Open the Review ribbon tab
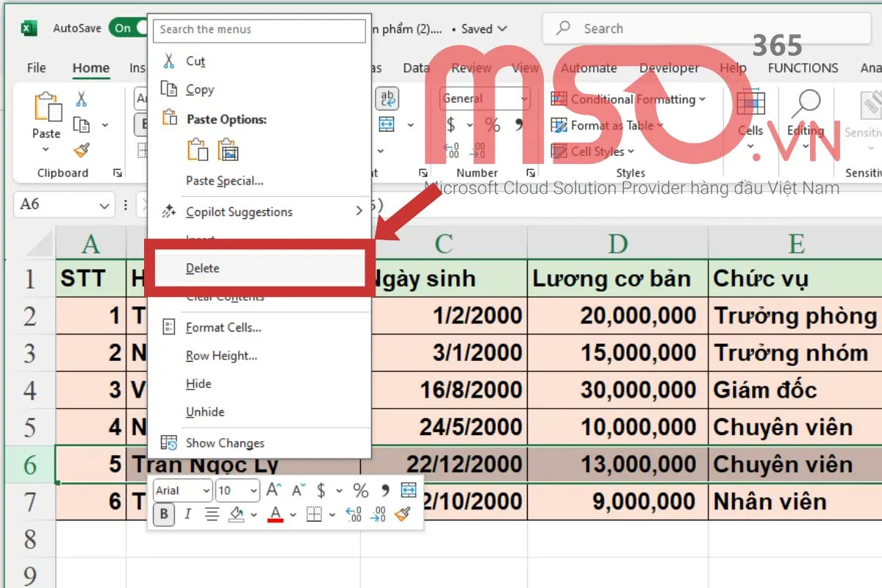 click(x=471, y=68)
